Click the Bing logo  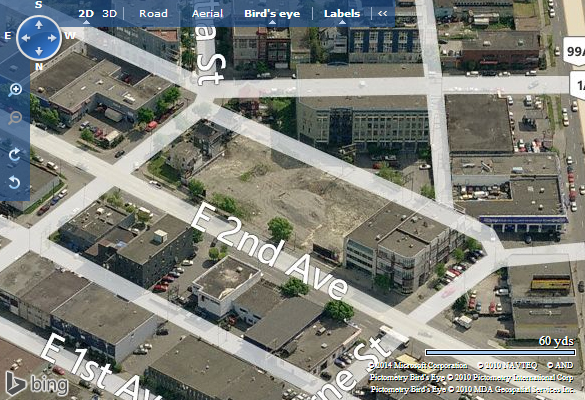37,384
